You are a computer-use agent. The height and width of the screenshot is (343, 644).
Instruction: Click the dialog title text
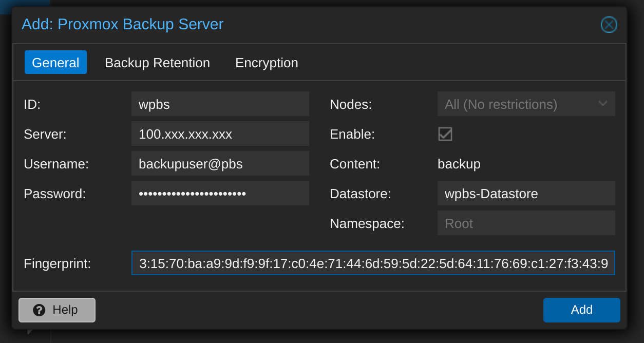coord(122,24)
